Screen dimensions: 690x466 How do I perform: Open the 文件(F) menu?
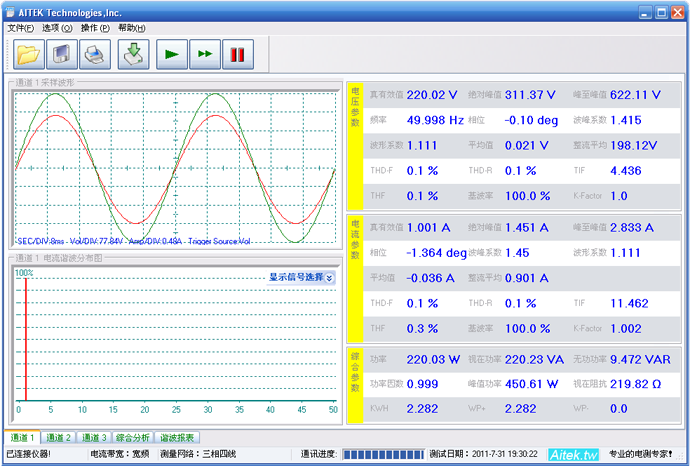point(21,28)
